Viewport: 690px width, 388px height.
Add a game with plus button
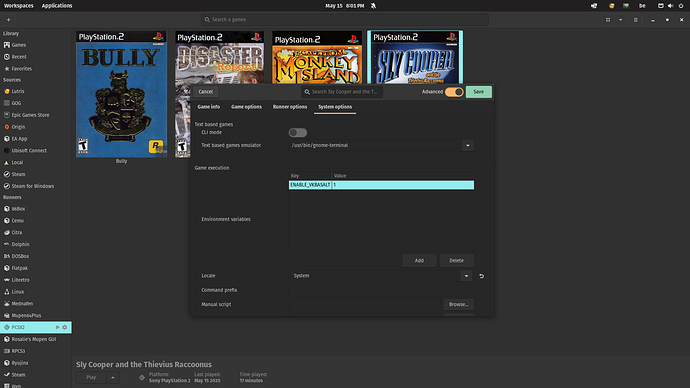tap(8, 20)
